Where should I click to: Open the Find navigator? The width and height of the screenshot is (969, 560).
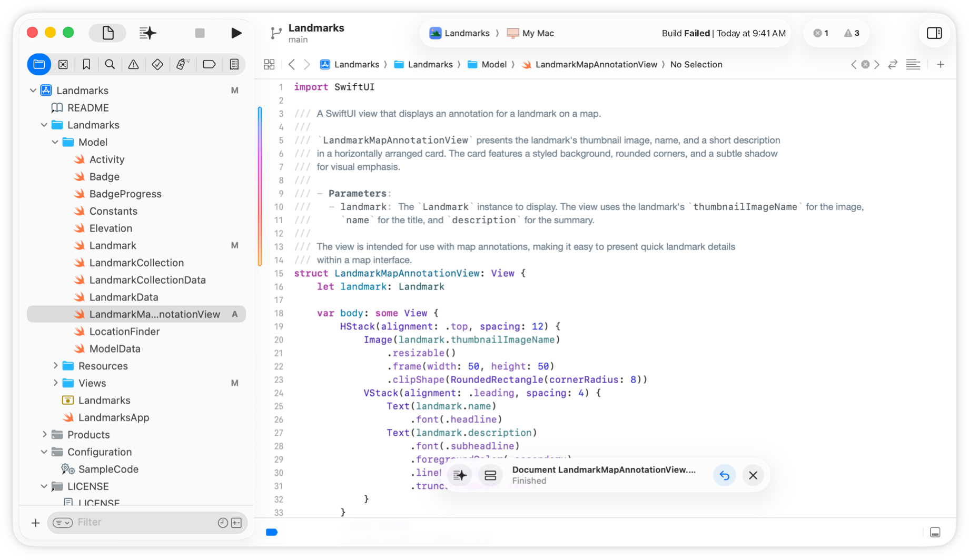click(x=110, y=64)
